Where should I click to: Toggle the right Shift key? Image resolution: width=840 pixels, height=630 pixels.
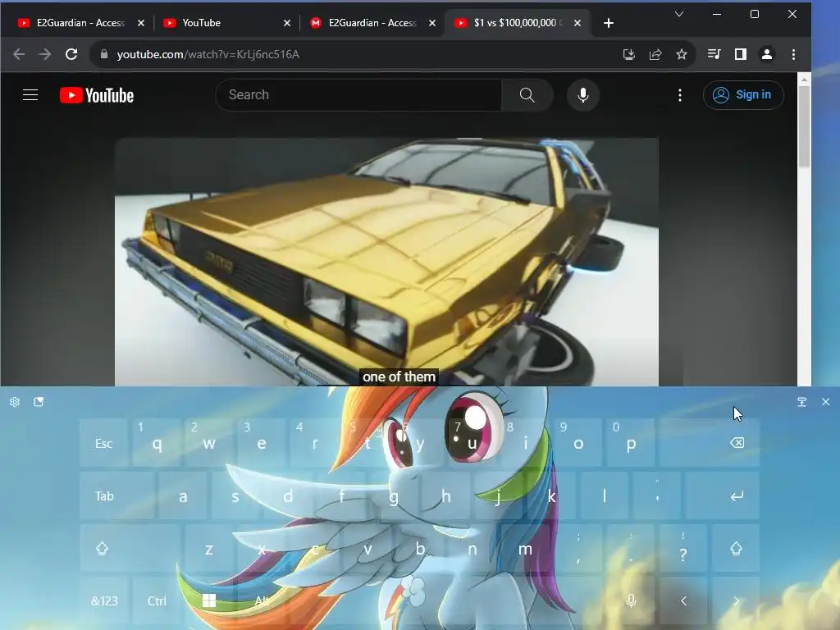coord(736,549)
